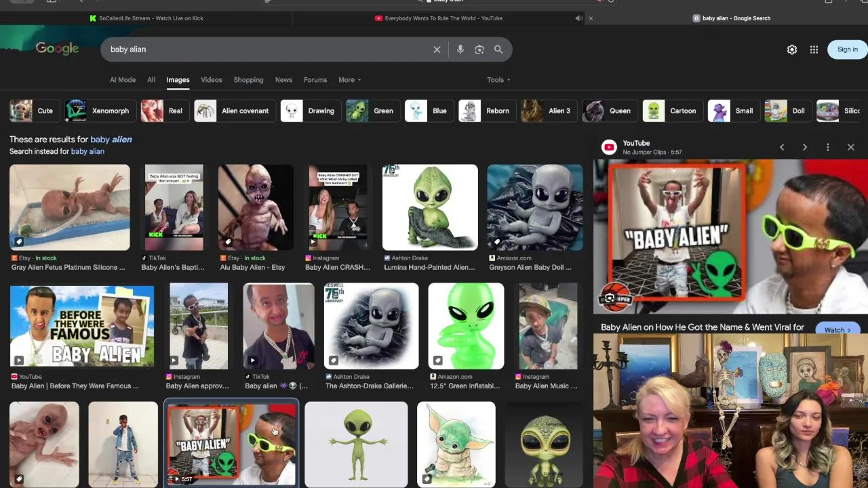The image size is (868, 488).
Task: Open Baby Alien approv... Instagram thumbnail
Action: [x=199, y=326]
